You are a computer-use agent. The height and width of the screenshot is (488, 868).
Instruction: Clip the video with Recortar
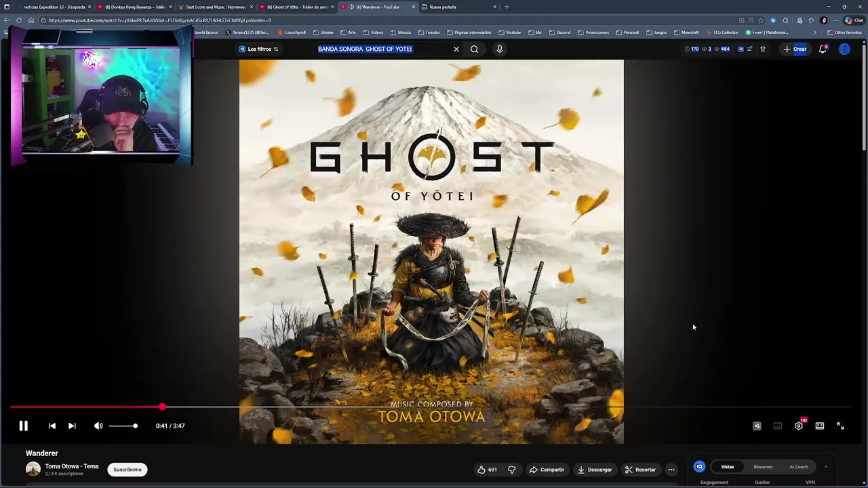tap(641, 470)
